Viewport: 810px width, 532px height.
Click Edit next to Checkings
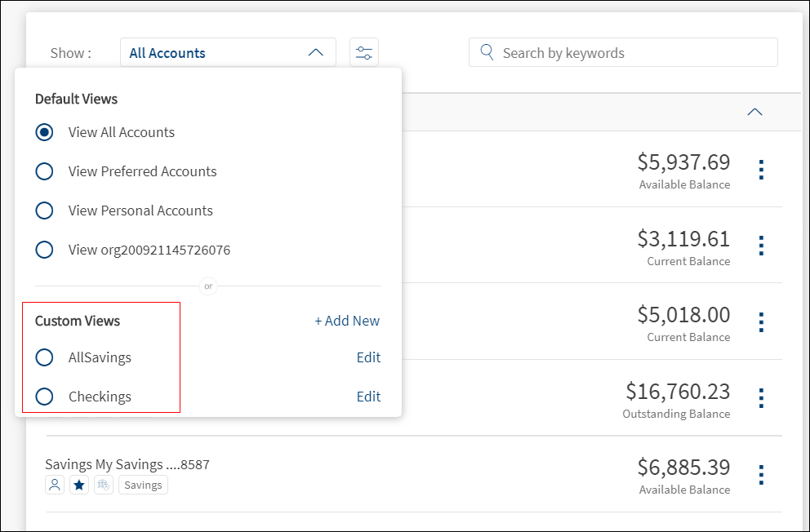[368, 397]
